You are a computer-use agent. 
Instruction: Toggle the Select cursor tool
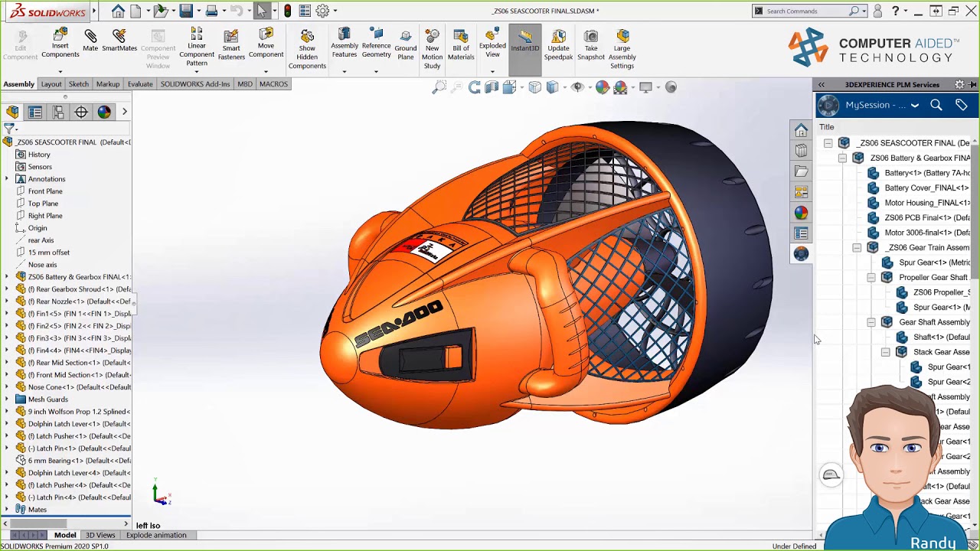tap(262, 11)
